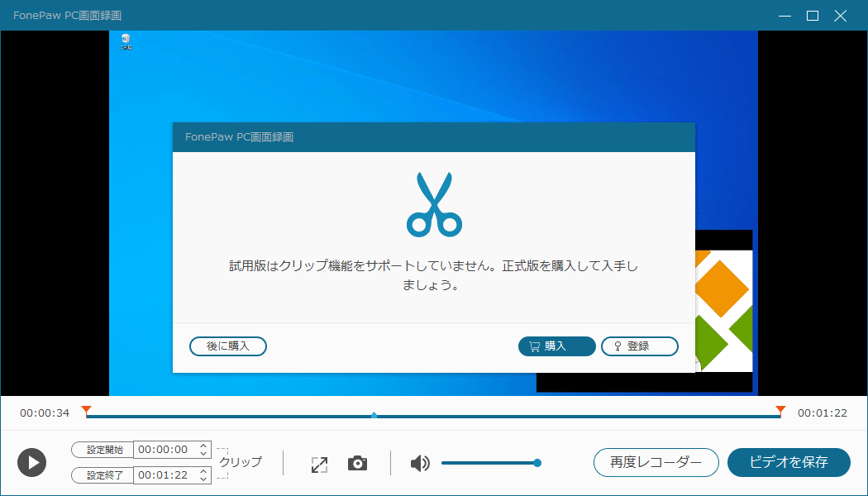
Task: Open fullscreen preview with the expand icon
Action: (319, 464)
